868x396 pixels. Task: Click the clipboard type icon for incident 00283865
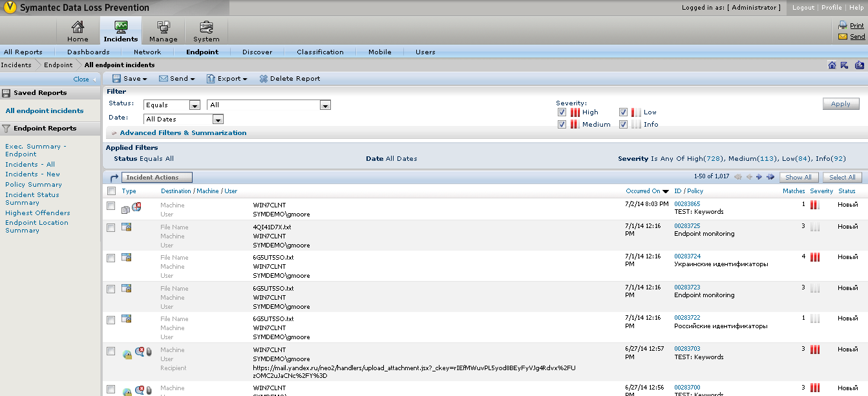(126, 209)
